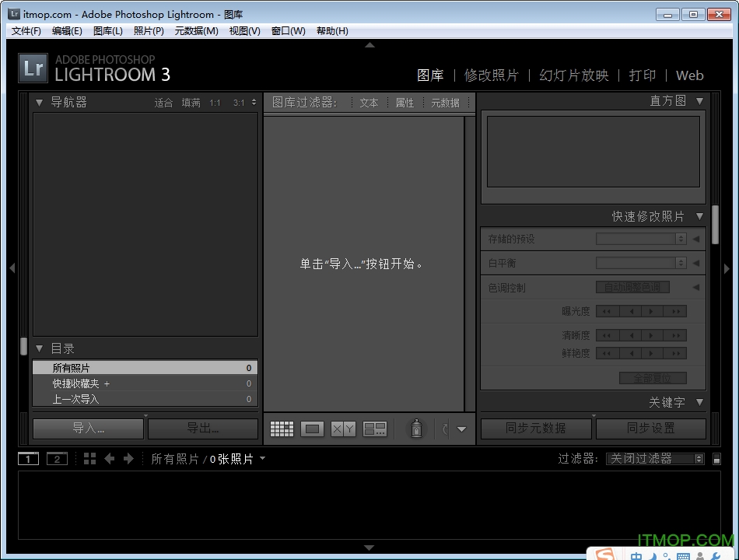Click the 导入... button

coord(88,429)
